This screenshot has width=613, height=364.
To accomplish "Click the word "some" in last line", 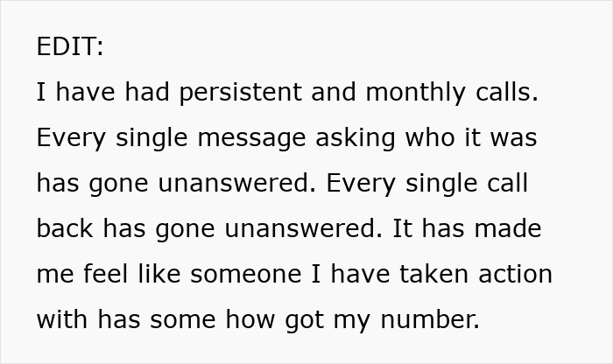I will [x=181, y=320].
